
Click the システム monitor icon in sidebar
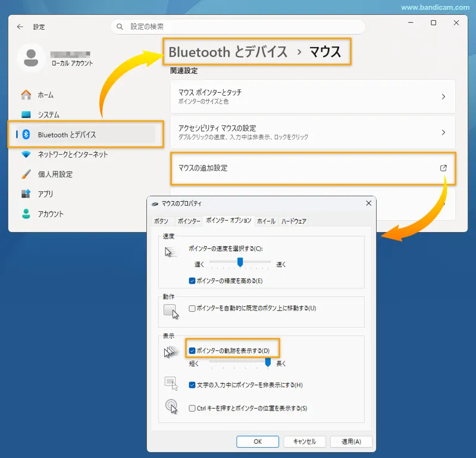[x=26, y=114]
